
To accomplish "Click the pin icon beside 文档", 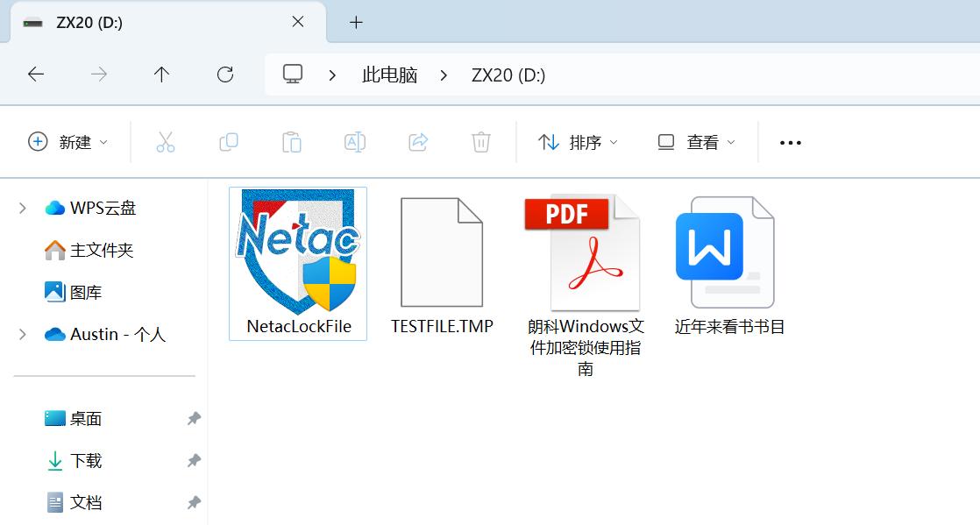I will pos(195,502).
